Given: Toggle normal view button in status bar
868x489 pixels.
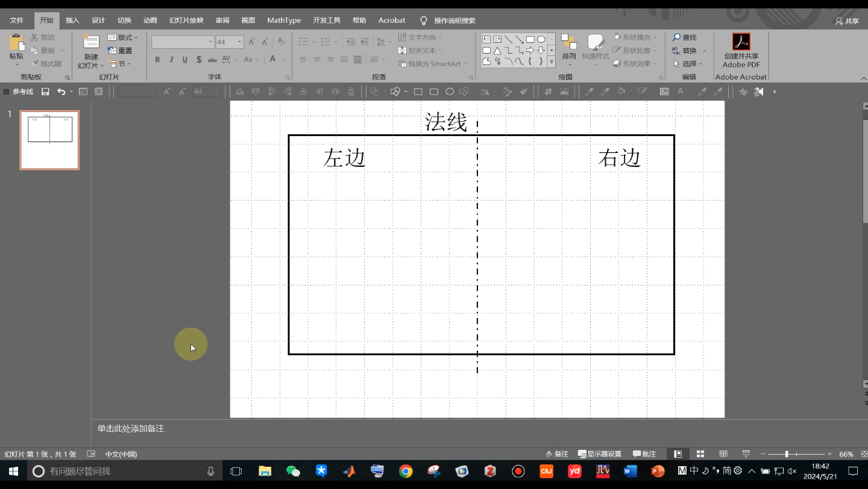Looking at the screenshot, I should click(x=678, y=454).
